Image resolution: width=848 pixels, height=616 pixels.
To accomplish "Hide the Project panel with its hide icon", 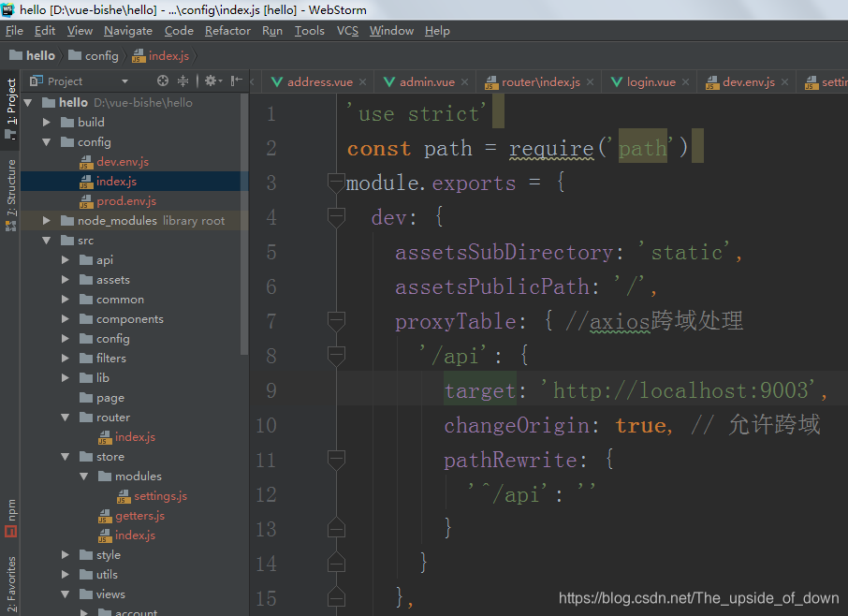I will click(x=236, y=81).
